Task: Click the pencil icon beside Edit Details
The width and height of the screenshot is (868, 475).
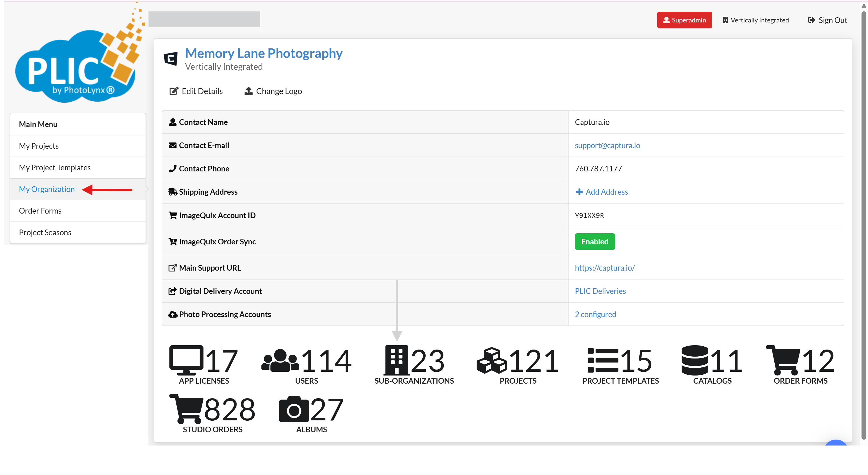Action: [173, 91]
